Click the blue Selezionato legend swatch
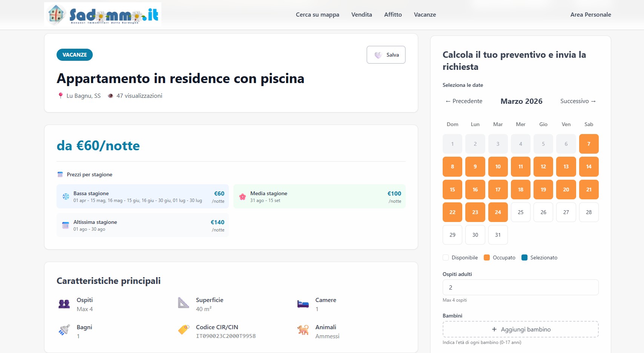 coord(524,257)
